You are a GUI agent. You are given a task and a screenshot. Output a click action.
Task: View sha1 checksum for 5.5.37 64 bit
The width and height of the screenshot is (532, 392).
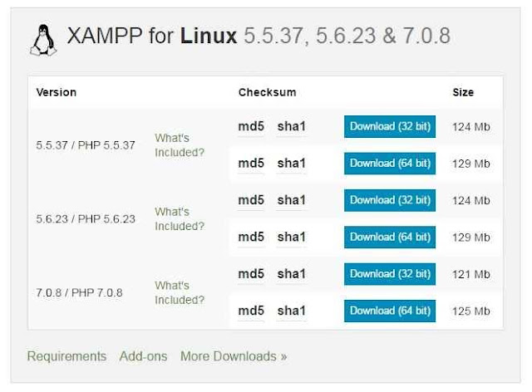[292, 164]
